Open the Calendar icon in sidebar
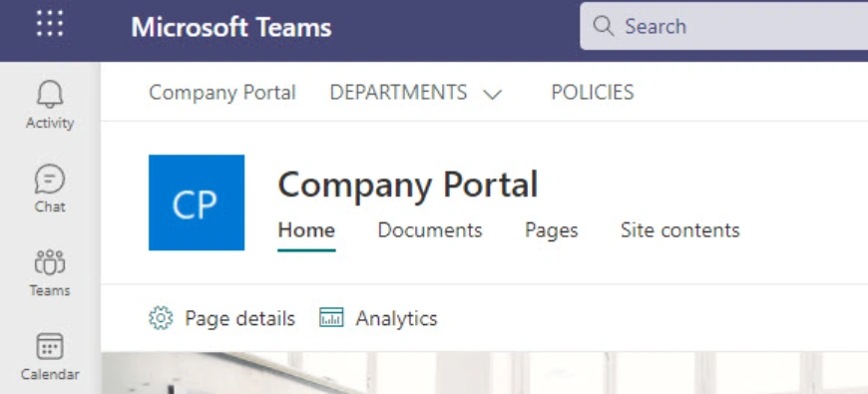Image resolution: width=868 pixels, height=394 pixels. (50, 346)
